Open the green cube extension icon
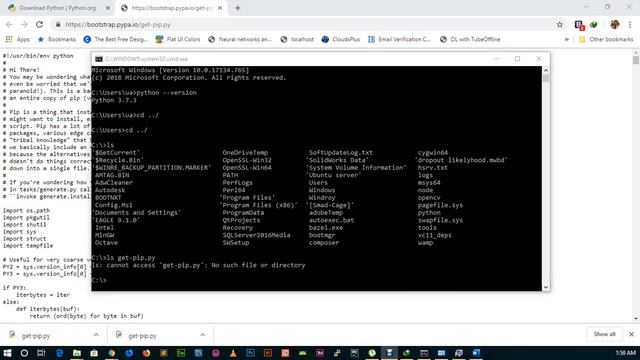The width and height of the screenshot is (640, 360). click(594, 24)
